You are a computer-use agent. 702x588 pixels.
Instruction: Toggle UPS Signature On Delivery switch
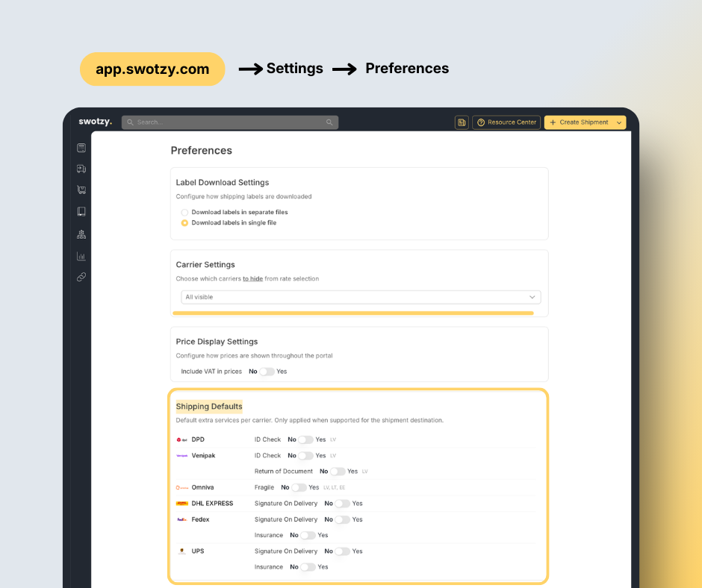[343, 551]
